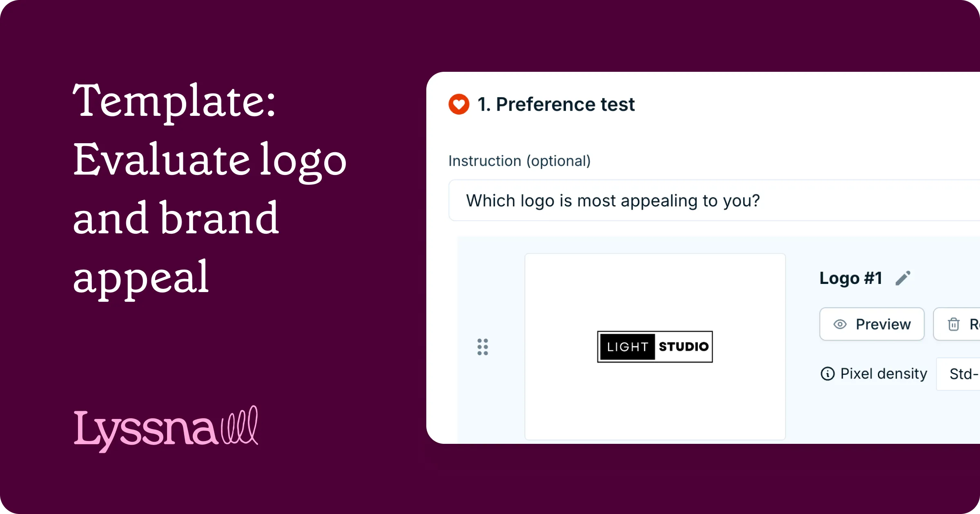
Task: Select the 1. Preference test section header
Action: (x=555, y=105)
